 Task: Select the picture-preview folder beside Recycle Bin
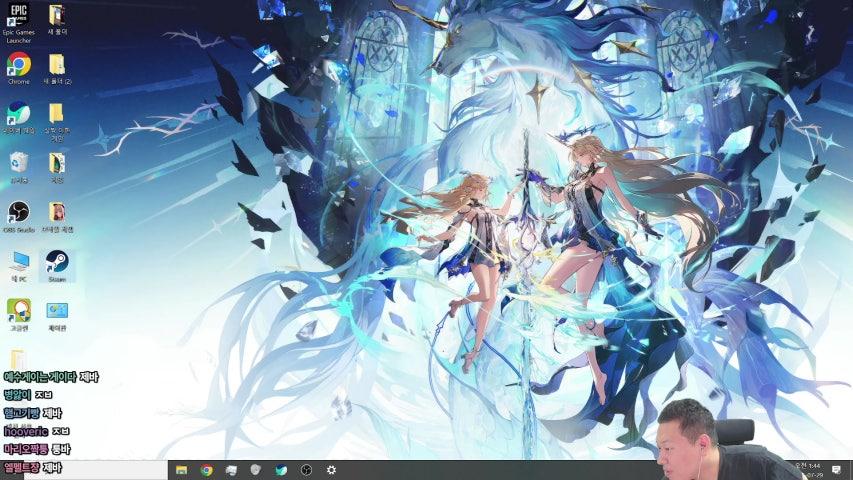pyautogui.click(x=57, y=167)
